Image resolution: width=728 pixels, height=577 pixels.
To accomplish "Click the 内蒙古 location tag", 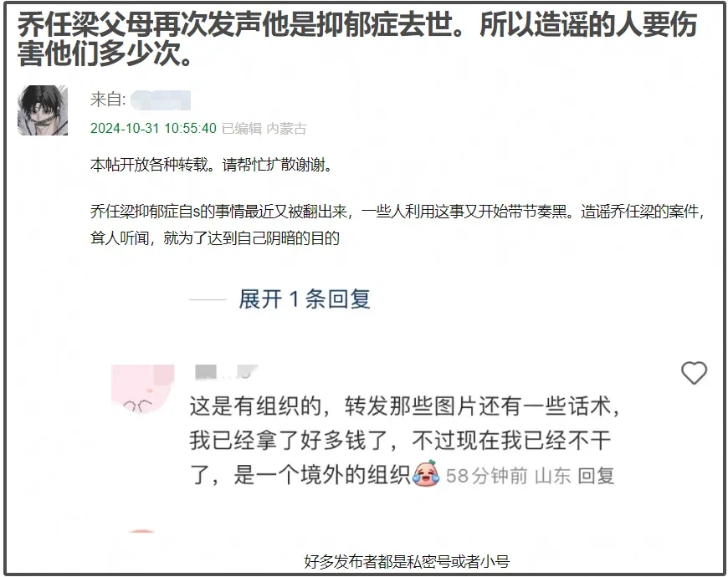I will 286,128.
